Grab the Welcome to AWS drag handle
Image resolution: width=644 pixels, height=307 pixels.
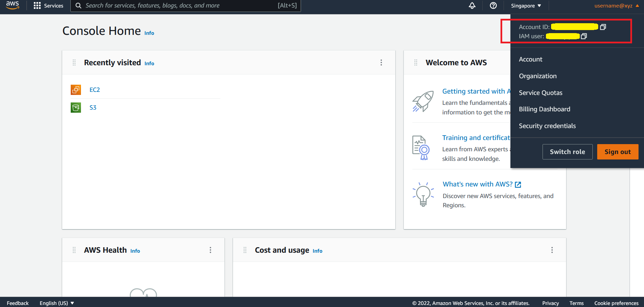[x=416, y=62]
